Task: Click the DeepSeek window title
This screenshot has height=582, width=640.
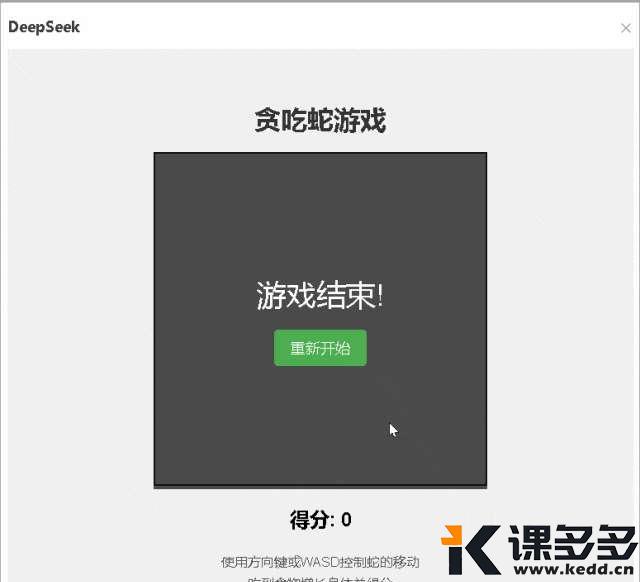Action: 44,27
